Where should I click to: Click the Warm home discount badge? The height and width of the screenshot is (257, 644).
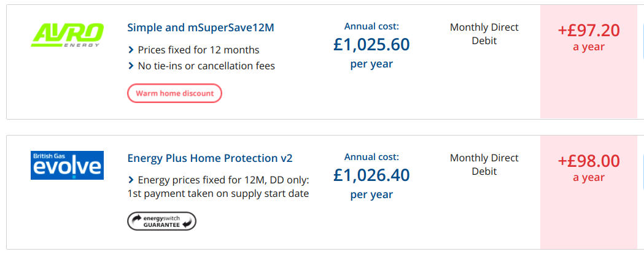coord(174,93)
